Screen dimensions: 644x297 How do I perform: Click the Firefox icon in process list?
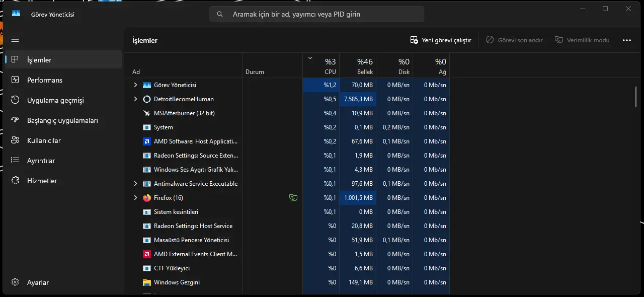point(147,198)
